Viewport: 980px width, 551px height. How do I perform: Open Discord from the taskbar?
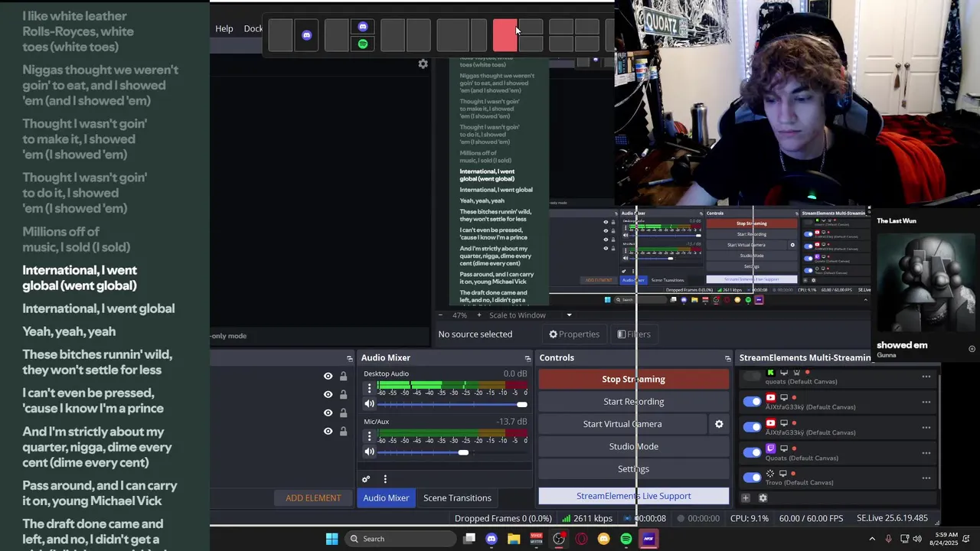click(492, 539)
